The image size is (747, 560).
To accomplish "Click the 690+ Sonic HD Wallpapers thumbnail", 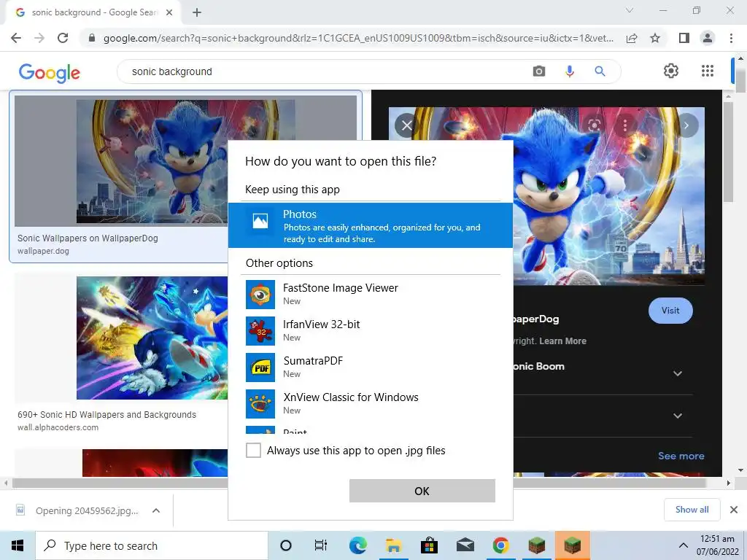I will point(152,338).
